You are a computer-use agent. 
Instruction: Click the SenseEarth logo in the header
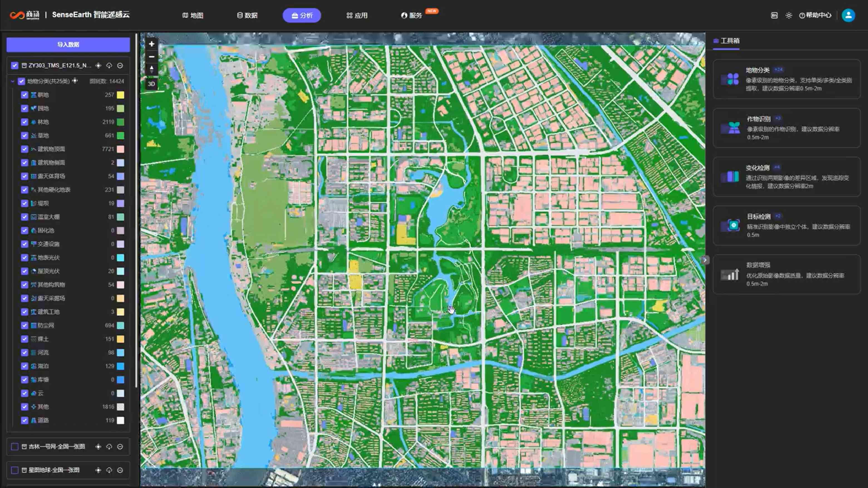coord(69,15)
